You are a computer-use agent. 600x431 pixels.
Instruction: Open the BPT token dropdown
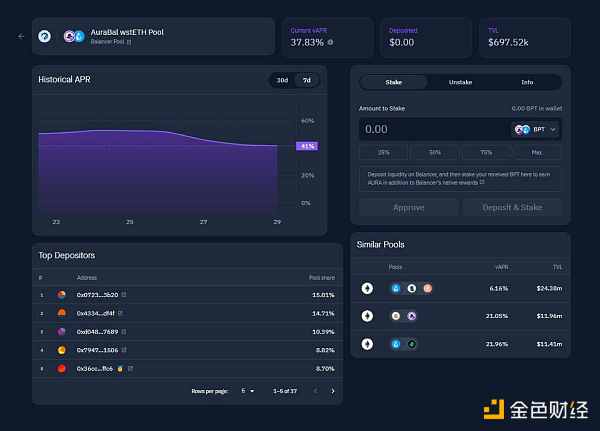535,130
